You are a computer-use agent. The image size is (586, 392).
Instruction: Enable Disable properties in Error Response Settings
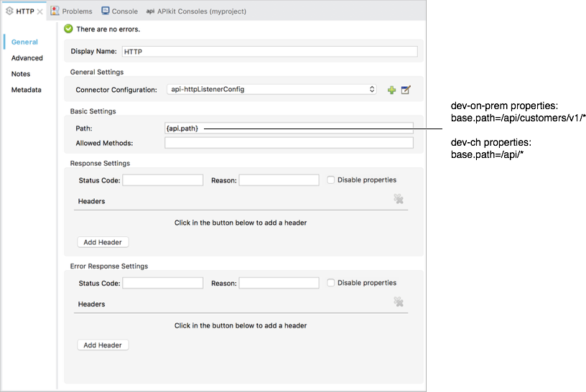click(330, 283)
